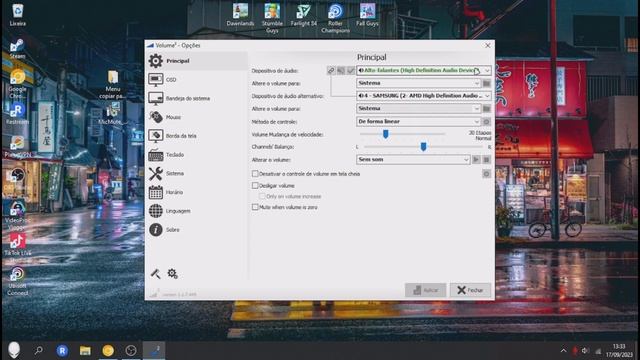The height and width of the screenshot is (360, 640).
Task: Toggle the Mute when volume is zero checkbox
Action: pyautogui.click(x=255, y=207)
